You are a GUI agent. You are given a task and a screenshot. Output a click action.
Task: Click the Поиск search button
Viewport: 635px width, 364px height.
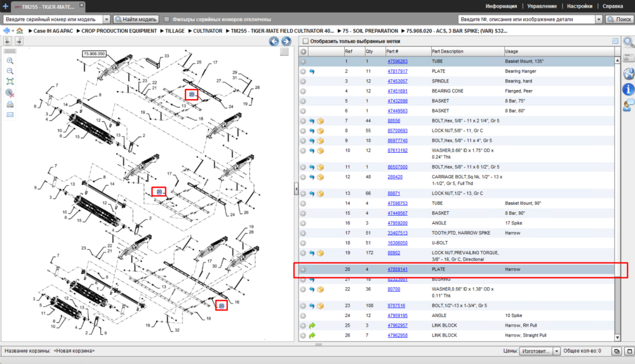620,19
